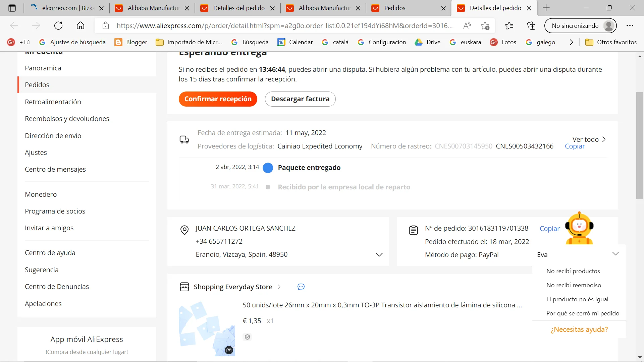644x362 pixels.
Task: Click the Eva robot assistant icon
Action: click(579, 228)
